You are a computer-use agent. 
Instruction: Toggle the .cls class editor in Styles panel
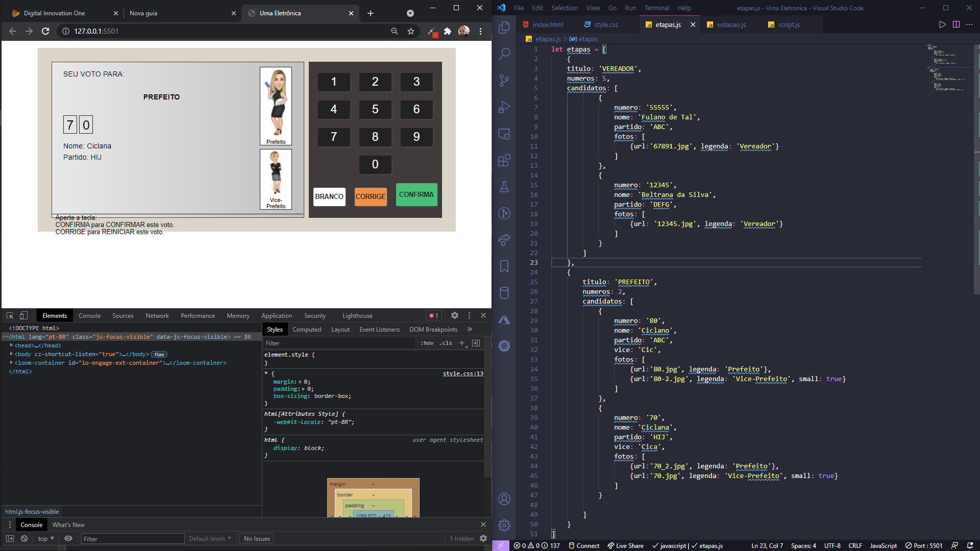(446, 343)
